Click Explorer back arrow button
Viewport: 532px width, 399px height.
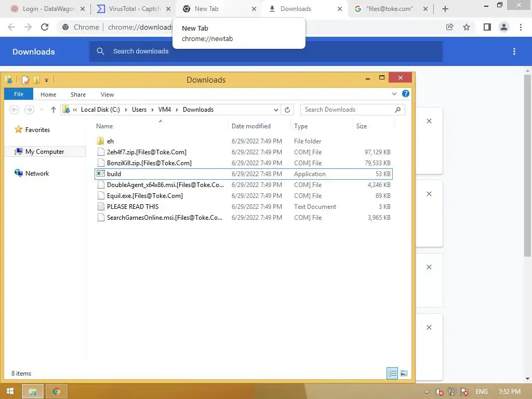click(14, 110)
